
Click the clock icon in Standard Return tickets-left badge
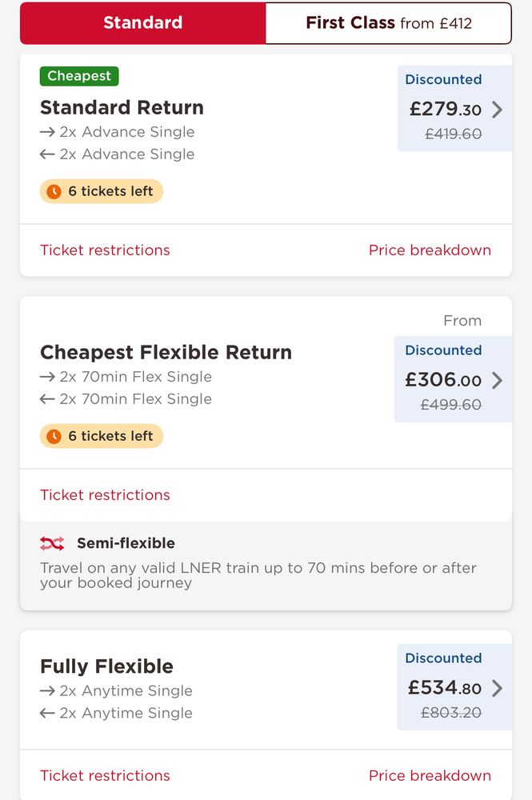click(54, 191)
